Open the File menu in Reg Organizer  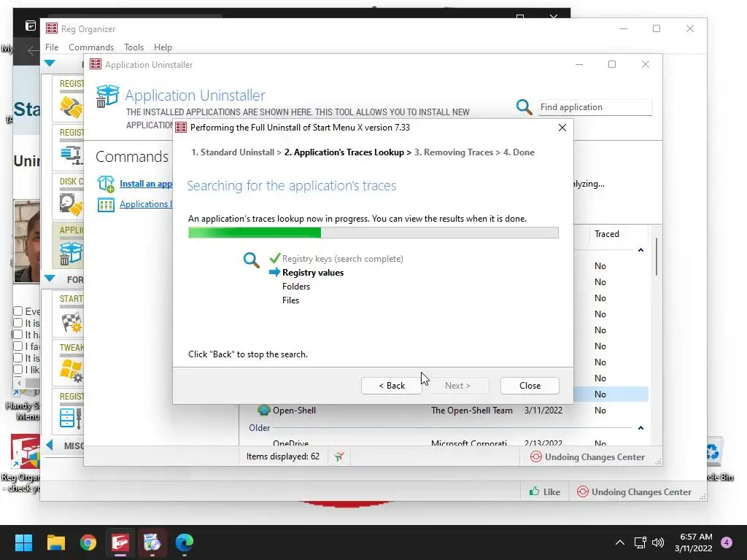[52, 47]
